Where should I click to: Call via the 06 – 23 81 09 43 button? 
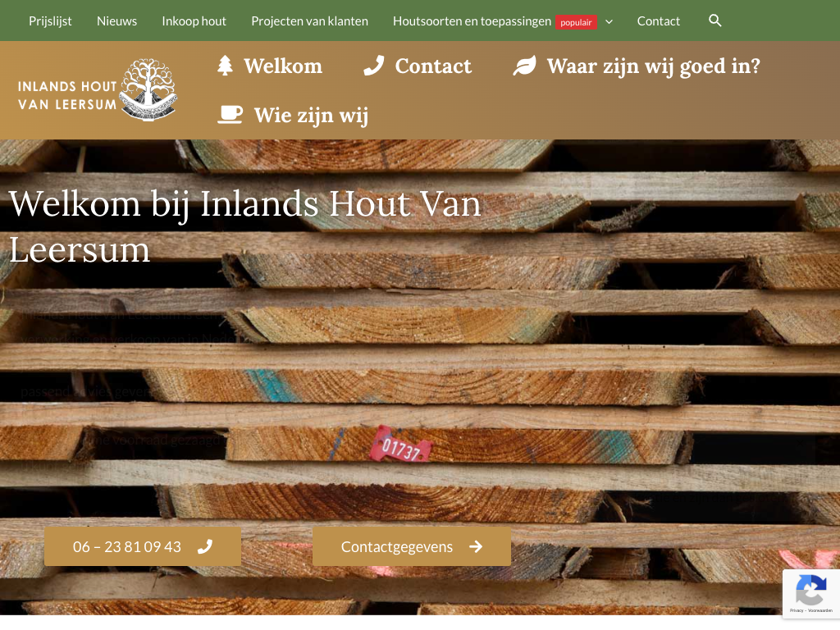(143, 546)
